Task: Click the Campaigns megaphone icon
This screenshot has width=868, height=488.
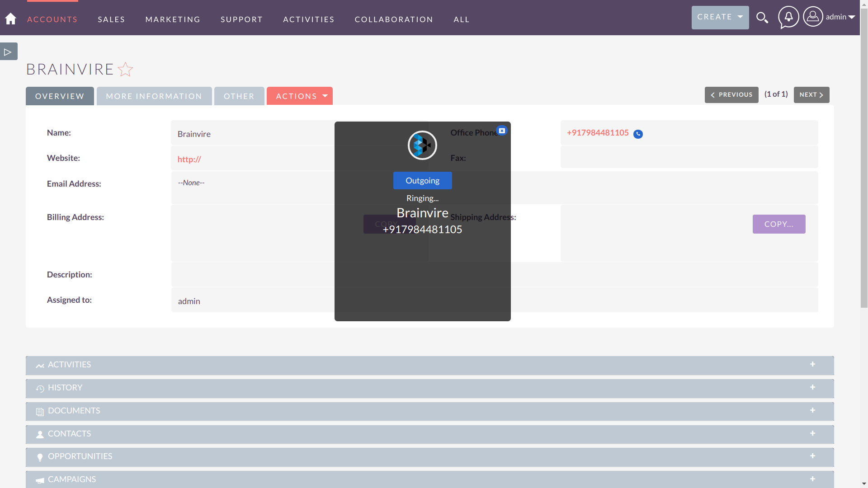Action: (40, 480)
